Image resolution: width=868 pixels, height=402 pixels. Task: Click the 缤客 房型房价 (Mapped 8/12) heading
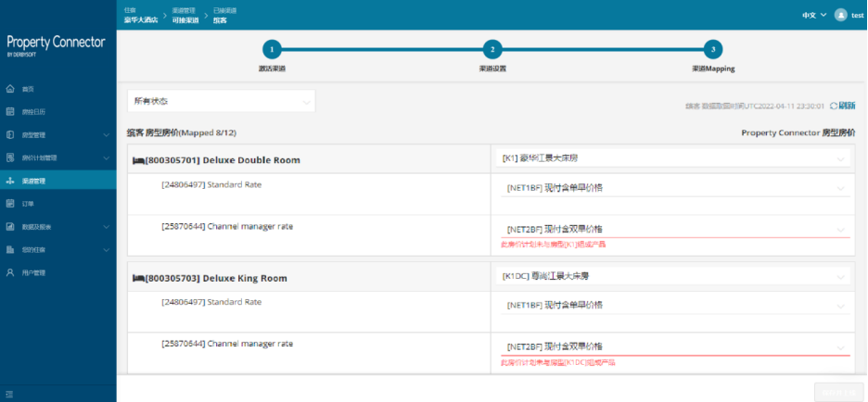tap(183, 133)
